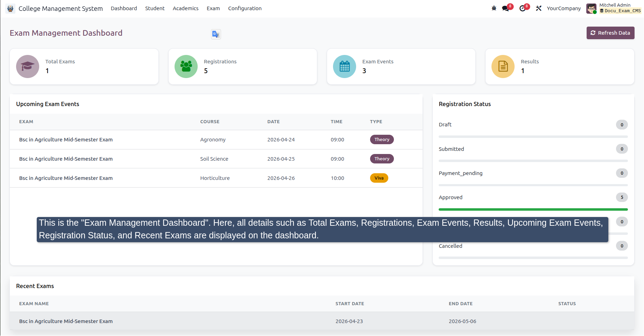Click the Draft count badge
This screenshot has height=336, width=644.
pos(622,125)
